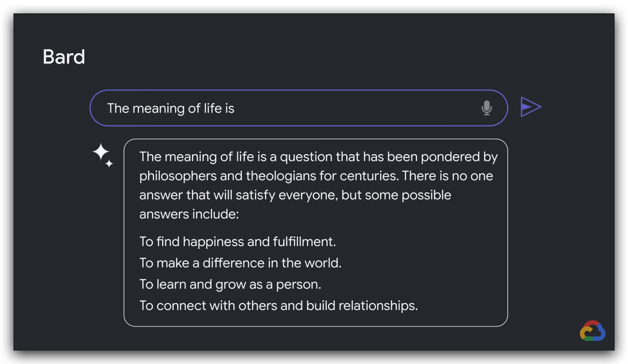This screenshot has width=628, height=364.
Task: Send the prompt with the arrow icon
Action: pyautogui.click(x=531, y=107)
